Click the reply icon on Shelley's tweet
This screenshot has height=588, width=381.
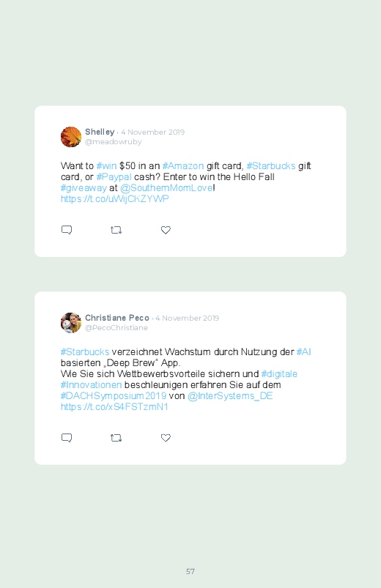coord(67,230)
